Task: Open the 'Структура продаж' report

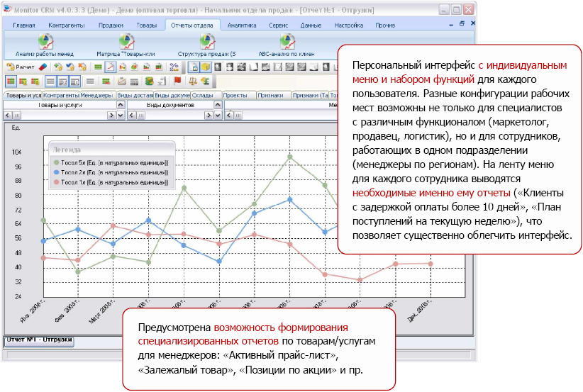Action: coord(206,45)
